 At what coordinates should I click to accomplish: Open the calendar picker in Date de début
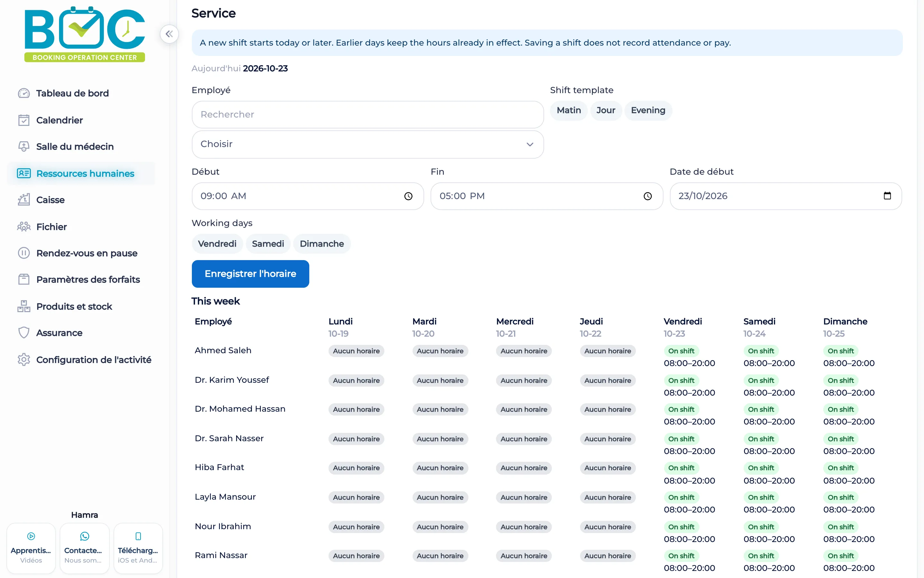(887, 196)
